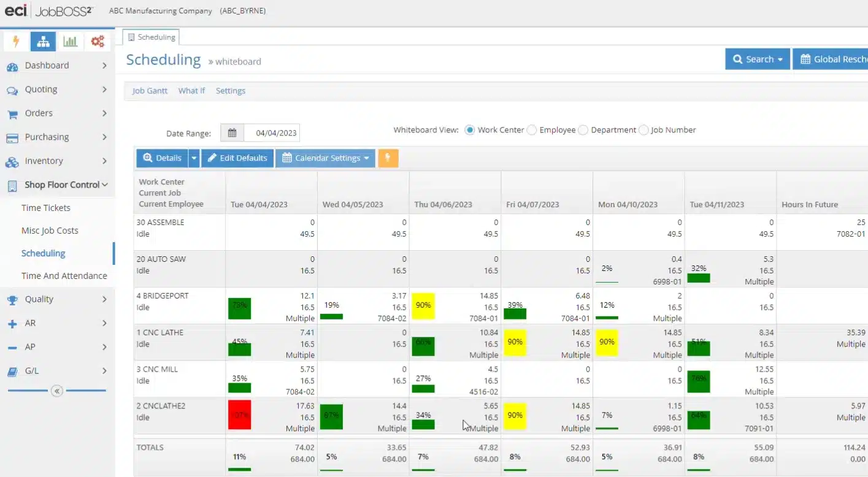Select the Orders shopping cart icon
Viewport: 868px width, 477px height.
pyautogui.click(x=13, y=113)
